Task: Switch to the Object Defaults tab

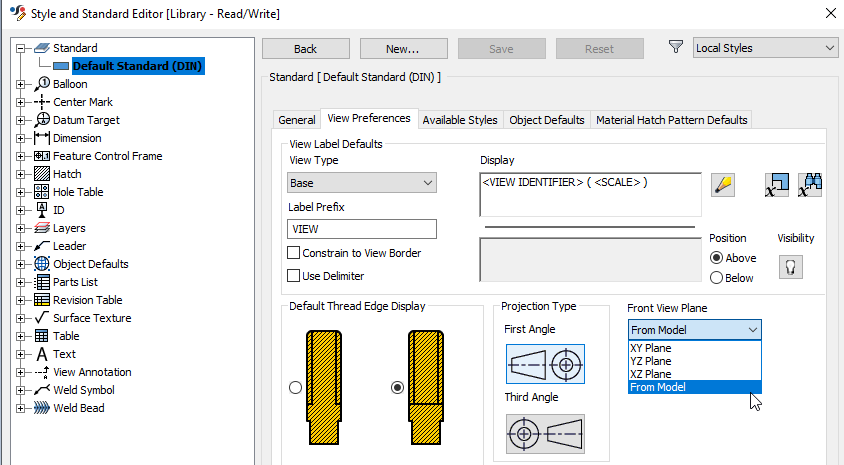Action: [x=547, y=120]
